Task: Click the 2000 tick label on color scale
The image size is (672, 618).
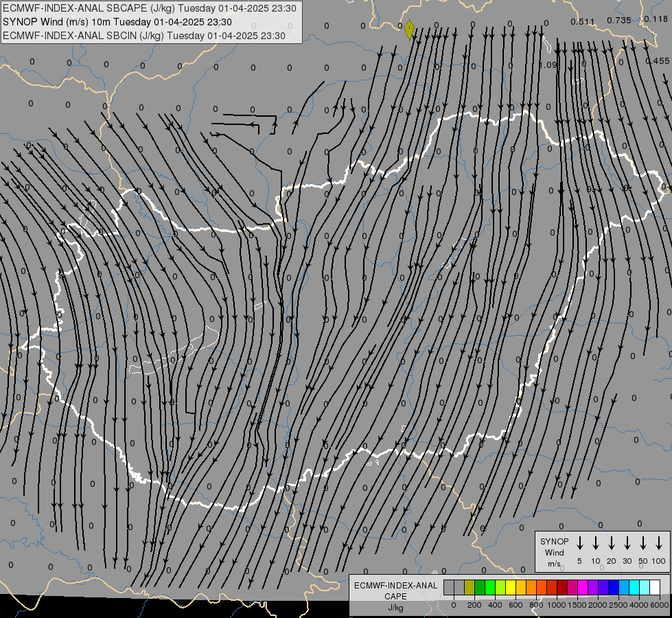Action: pyautogui.click(x=598, y=605)
